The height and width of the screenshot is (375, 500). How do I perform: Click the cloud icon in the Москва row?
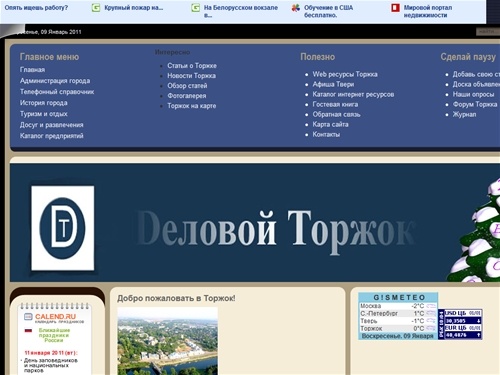point(431,306)
